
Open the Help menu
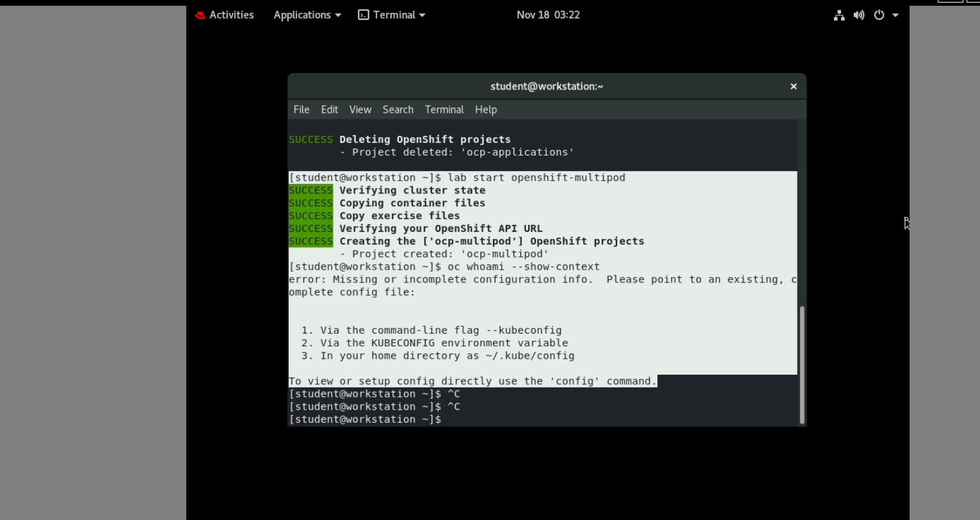pos(485,110)
